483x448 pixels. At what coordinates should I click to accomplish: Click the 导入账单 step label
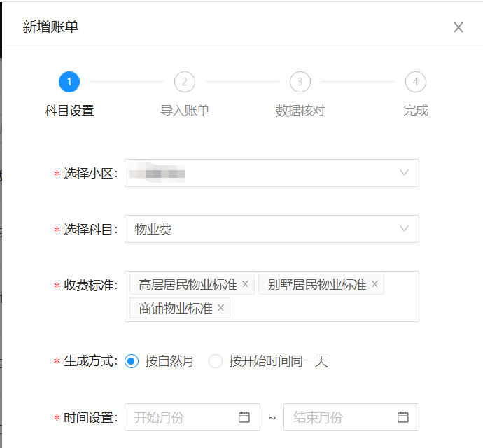(x=185, y=111)
